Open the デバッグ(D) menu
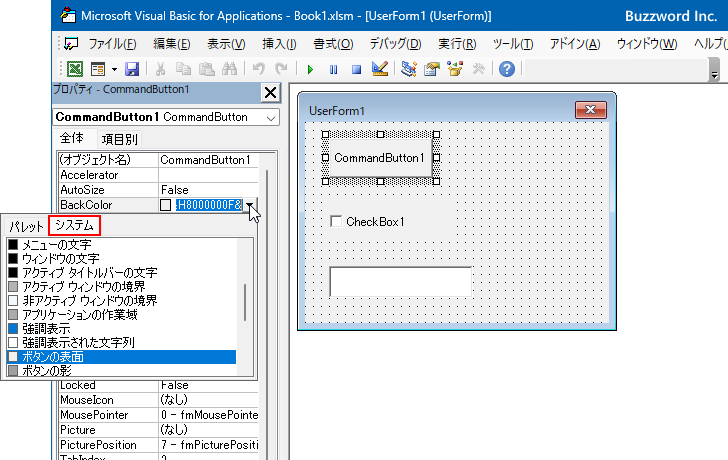The image size is (728, 460). point(395,44)
